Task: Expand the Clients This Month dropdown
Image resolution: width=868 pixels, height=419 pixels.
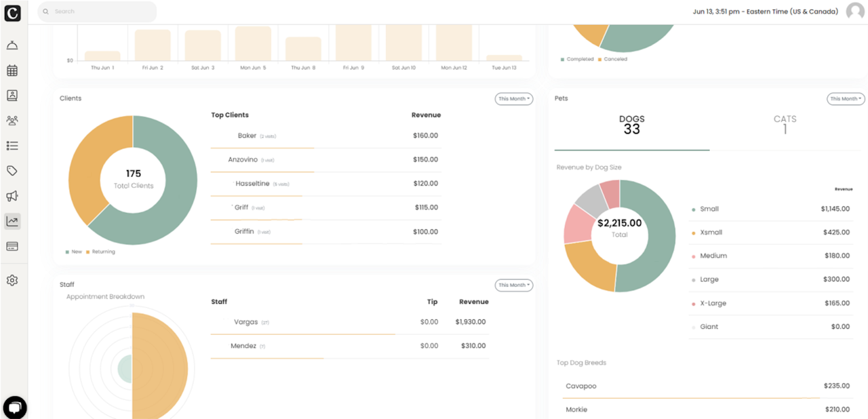Action: tap(514, 99)
